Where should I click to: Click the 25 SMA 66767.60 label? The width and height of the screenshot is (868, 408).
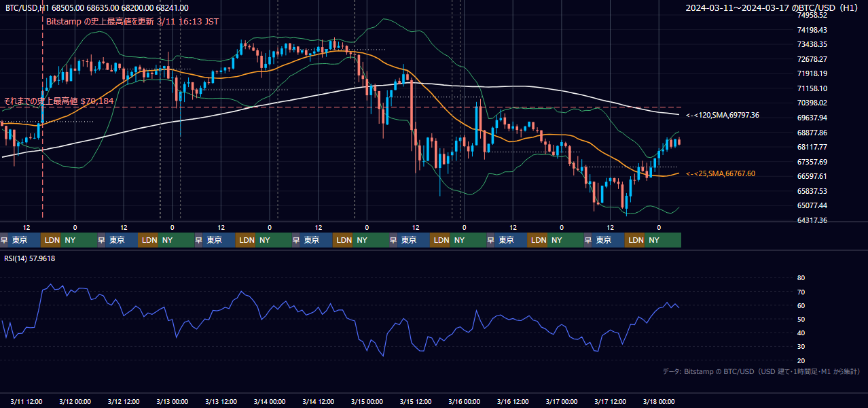tap(721, 174)
